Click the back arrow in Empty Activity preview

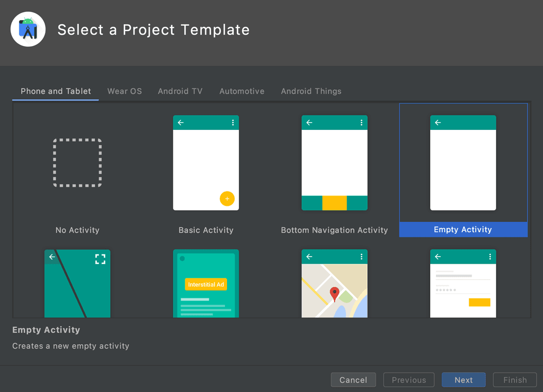[438, 123]
